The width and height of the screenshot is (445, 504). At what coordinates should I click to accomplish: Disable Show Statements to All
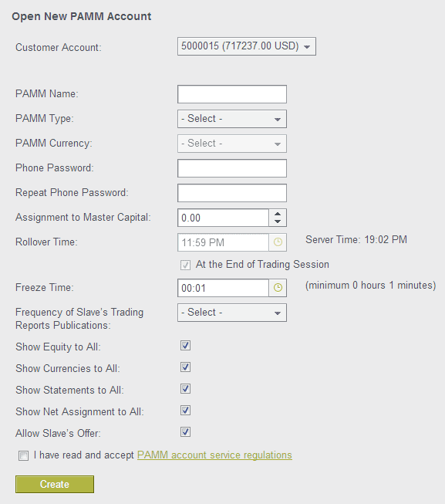(x=185, y=388)
